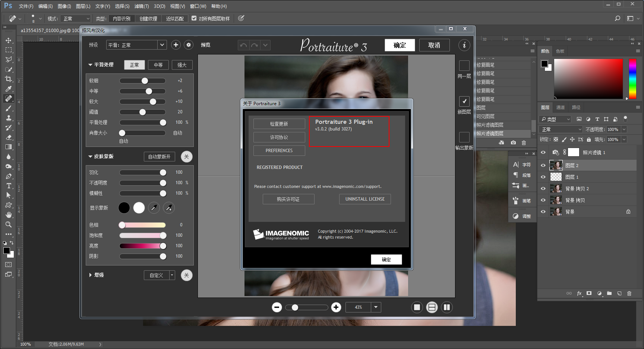Open the Portraiture info icon
Screen dimensions: 644x349
(464, 45)
